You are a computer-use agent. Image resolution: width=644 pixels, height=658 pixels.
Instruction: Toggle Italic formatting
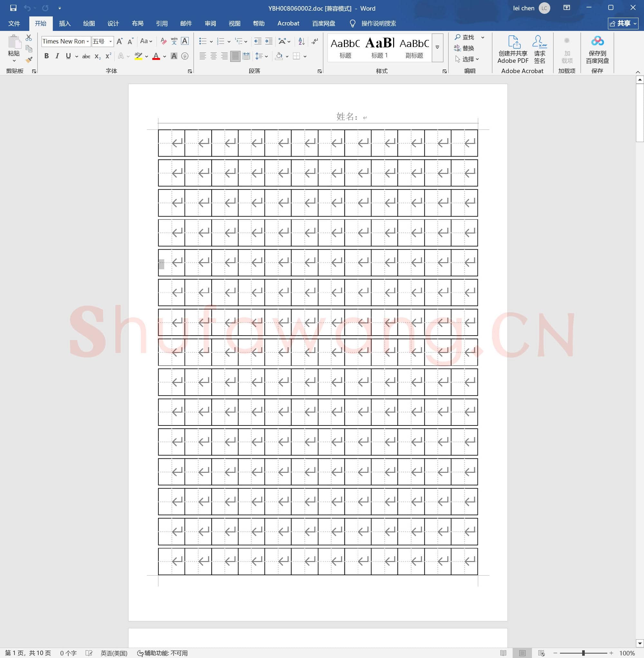(57, 56)
